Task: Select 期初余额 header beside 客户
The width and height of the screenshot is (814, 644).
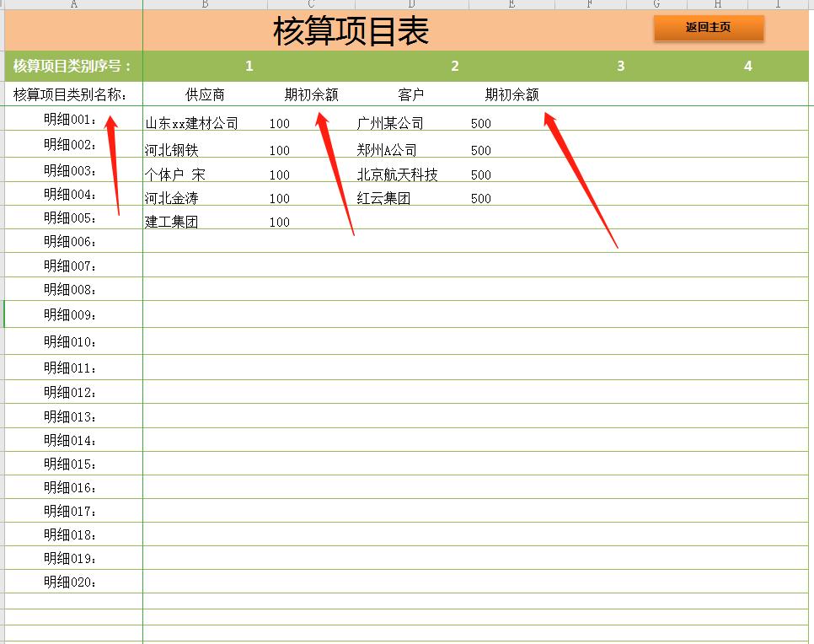Action: (511, 94)
